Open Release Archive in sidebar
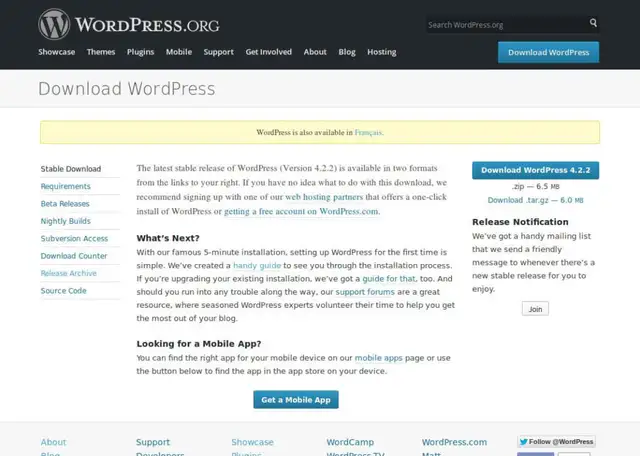 tap(69, 273)
